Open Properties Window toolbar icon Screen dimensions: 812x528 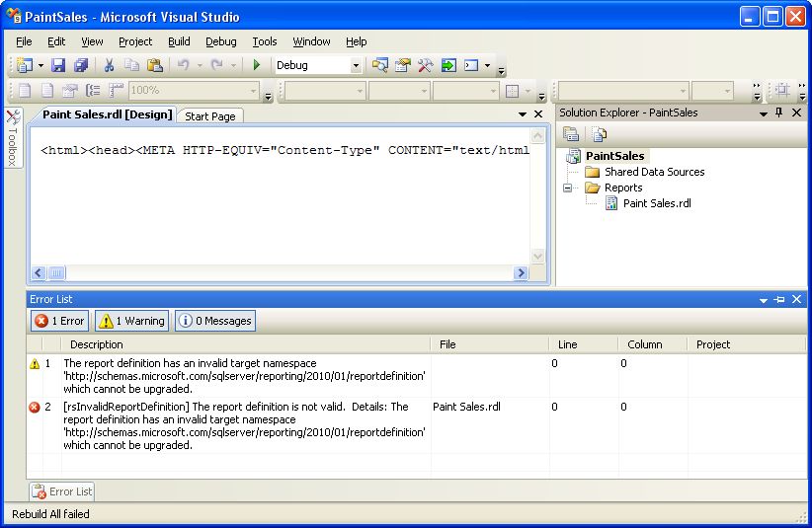coord(402,65)
